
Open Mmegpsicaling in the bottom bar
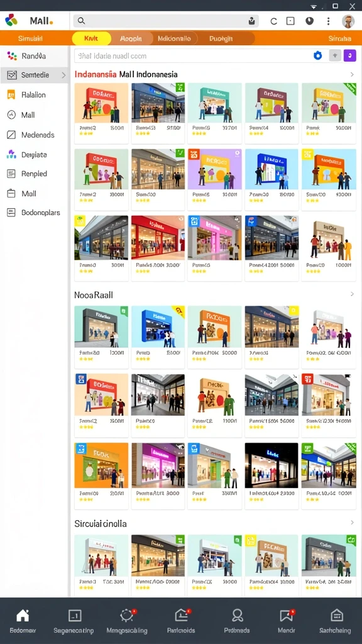[x=127, y=621]
